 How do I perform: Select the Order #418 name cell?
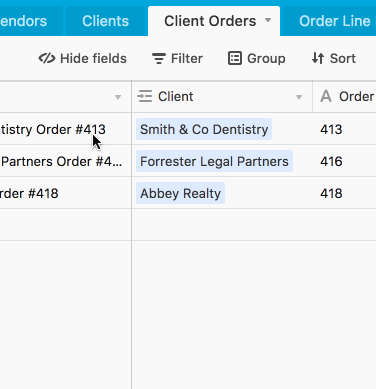(66, 193)
